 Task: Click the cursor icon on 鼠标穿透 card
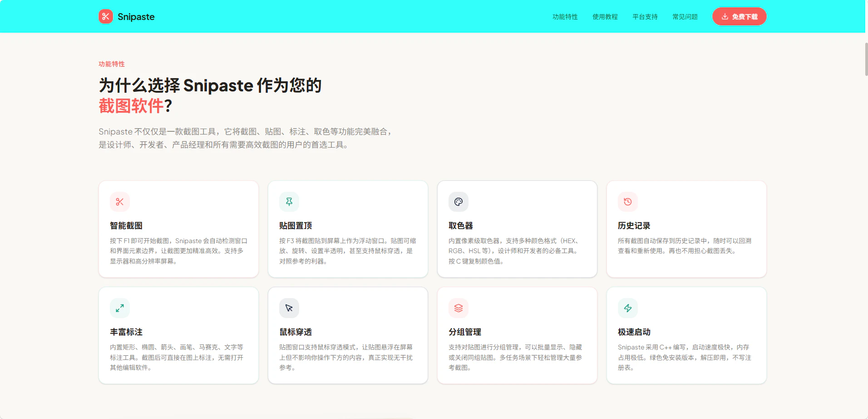point(289,308)
